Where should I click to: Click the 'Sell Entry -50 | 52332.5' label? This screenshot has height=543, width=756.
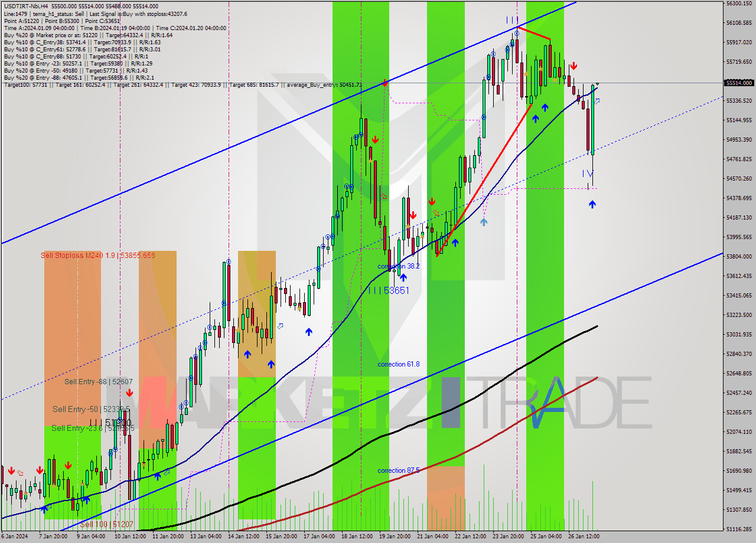[91, 409]
